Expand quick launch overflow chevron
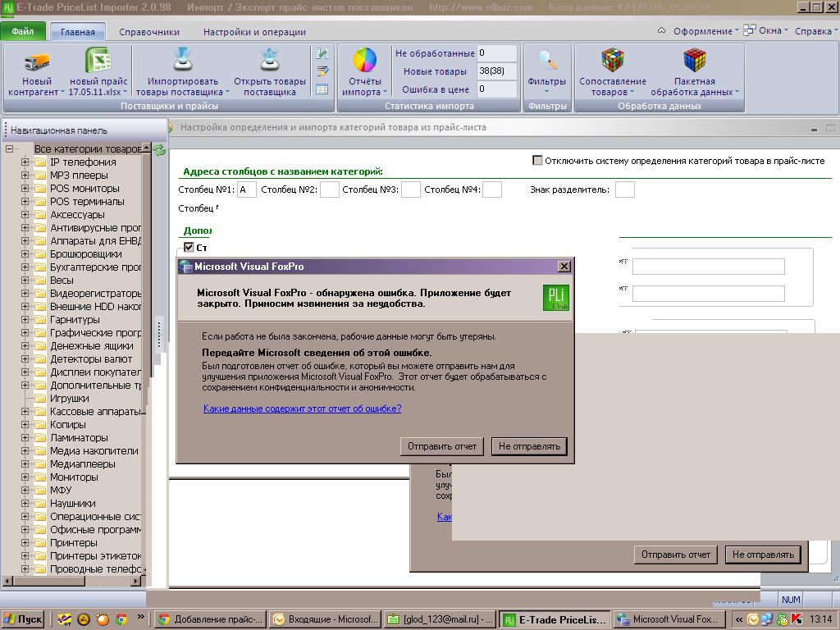 coord(140,617)
